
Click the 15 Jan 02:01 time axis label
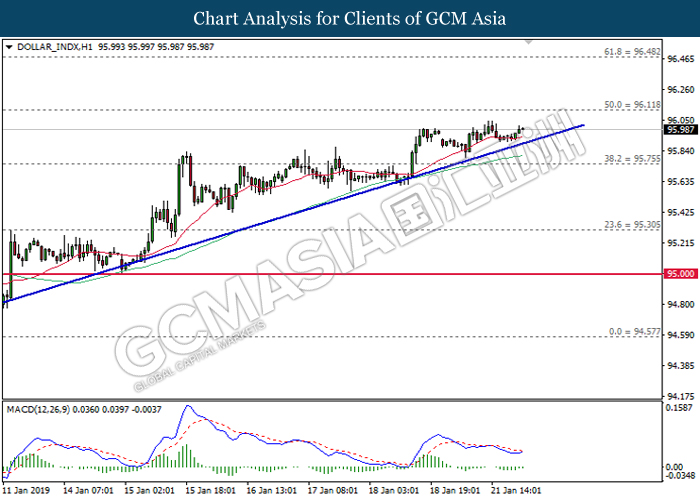[150, 491]
